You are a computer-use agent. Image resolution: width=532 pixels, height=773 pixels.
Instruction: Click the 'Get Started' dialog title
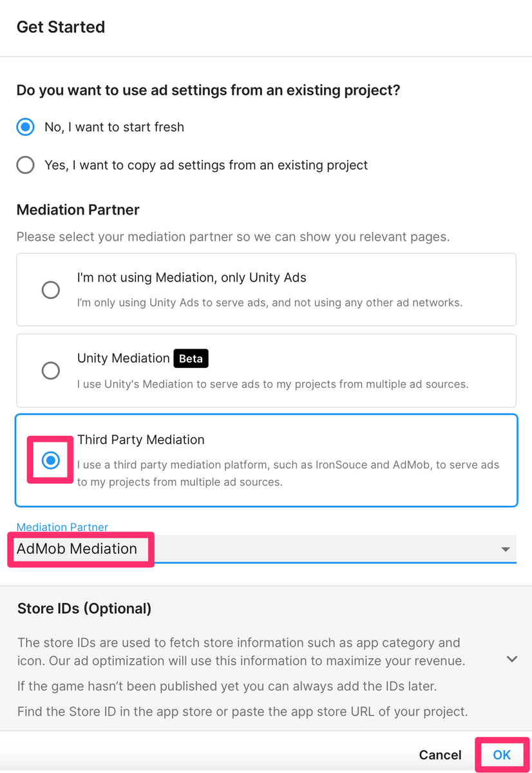pyautogui.click(x=61, y=27)
